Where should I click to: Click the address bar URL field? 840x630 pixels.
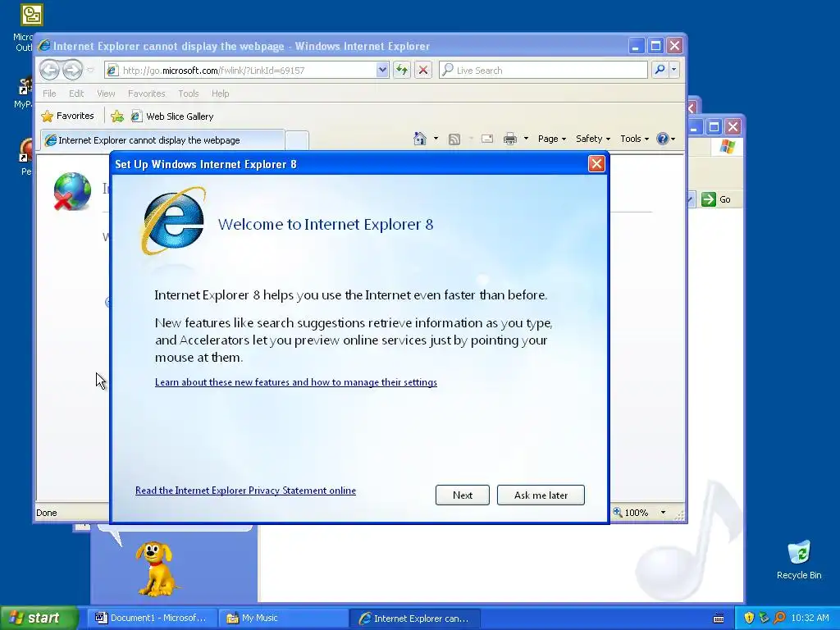(242, 71)
